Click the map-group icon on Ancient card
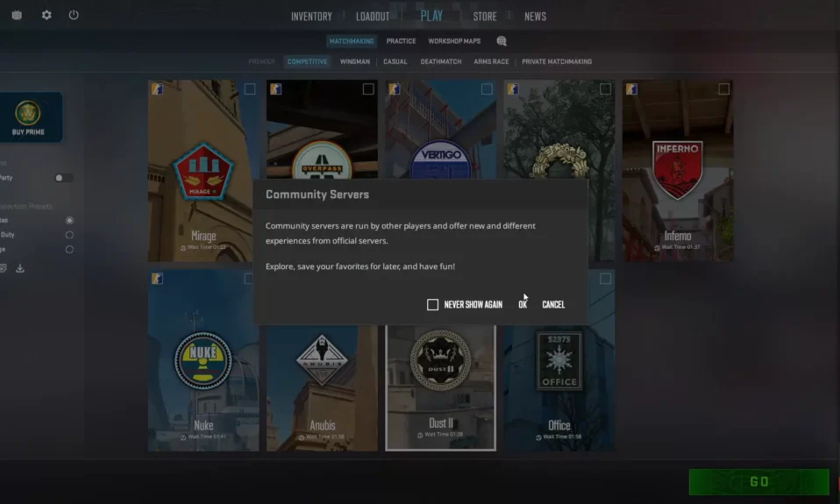Viewport: 840px width, 504px height. tap(513, 89)
